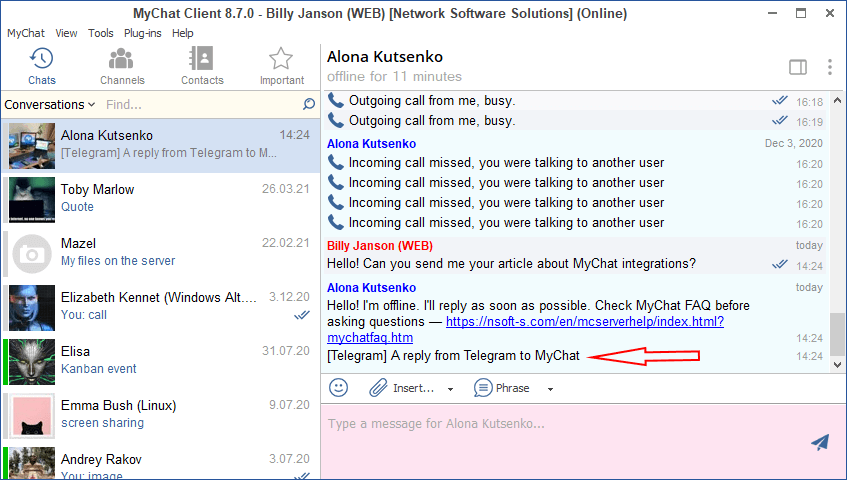Open the Tools menu

click(x=100, y=33)
